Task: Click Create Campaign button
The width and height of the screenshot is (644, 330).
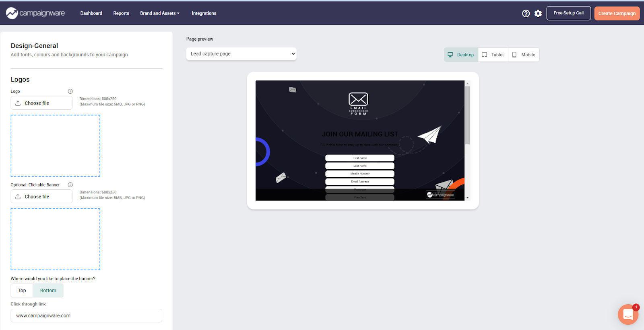Action: (617, 13)
